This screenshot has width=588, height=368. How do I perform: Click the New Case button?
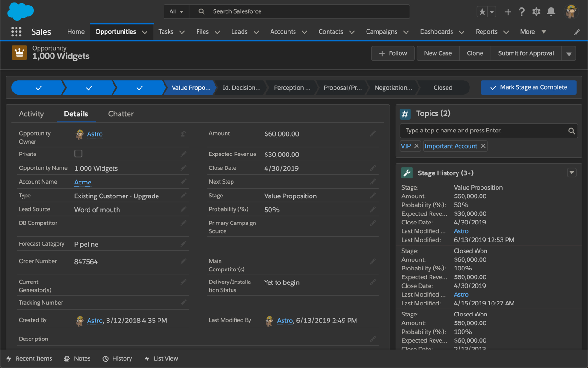[438, 53]
